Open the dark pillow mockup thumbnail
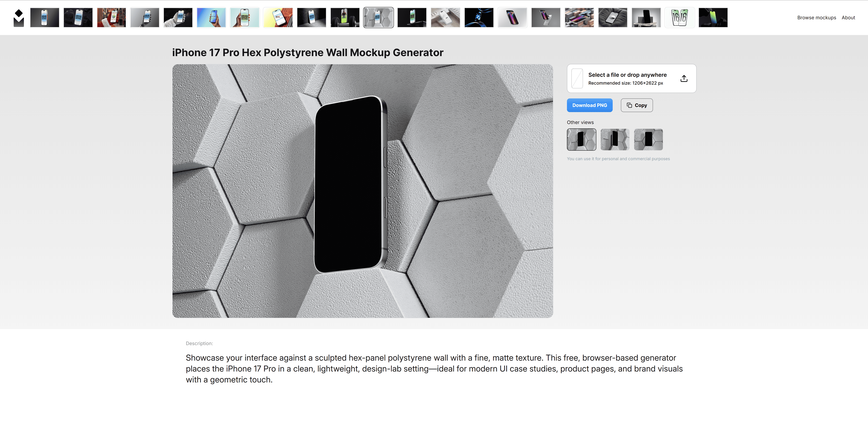The width and height of the screenshot is (868, 436). pos(613,18)
